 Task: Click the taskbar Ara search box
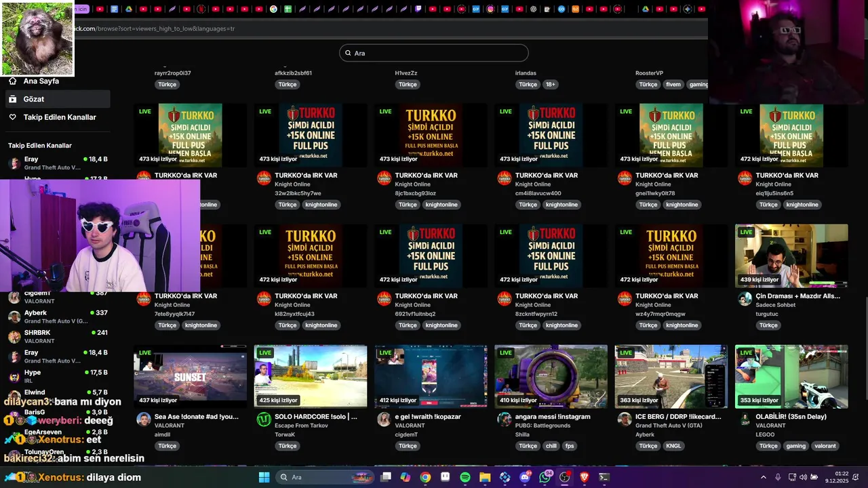(325, 477)
